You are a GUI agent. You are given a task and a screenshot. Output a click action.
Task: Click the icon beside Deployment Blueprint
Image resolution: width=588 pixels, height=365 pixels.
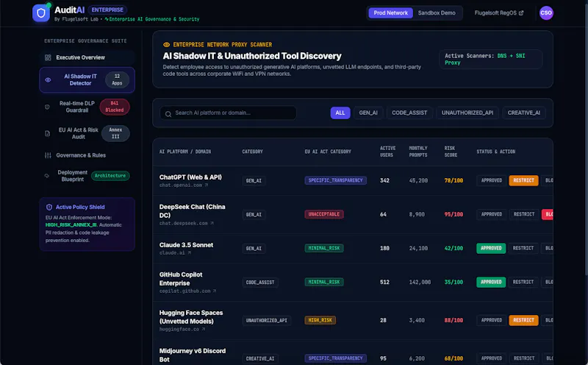coord(47,176)
